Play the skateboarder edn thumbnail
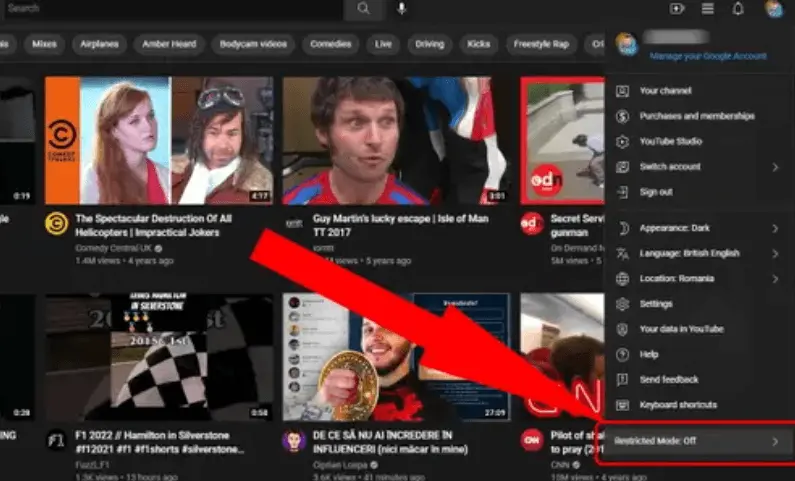 click(x=563, y=140)
